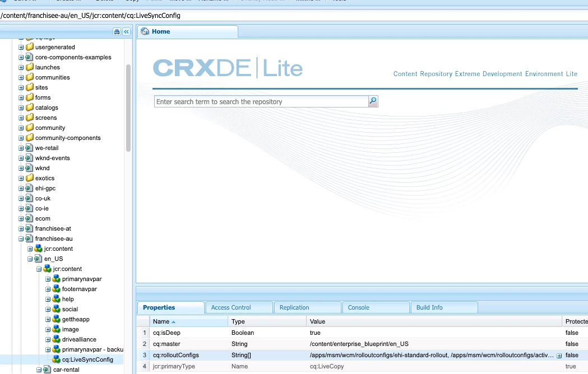
Task: Click the ehi-gpc page node icon
Action: (29, 189)
